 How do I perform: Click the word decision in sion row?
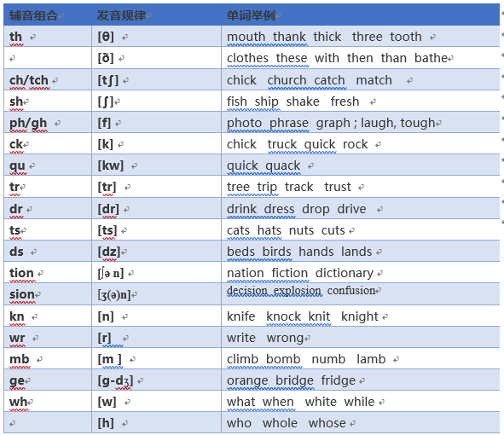point(246,290)
